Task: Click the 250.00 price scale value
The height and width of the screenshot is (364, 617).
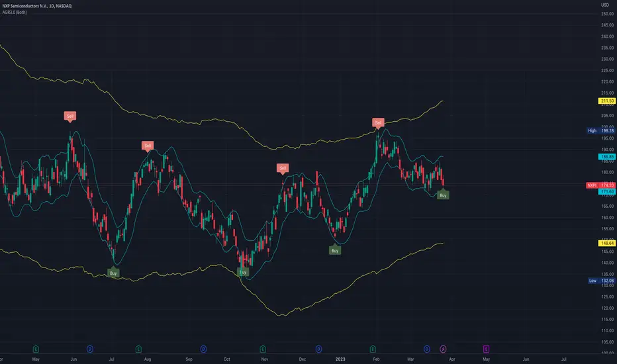Action: pyautogui.click(x=607, y=14)
